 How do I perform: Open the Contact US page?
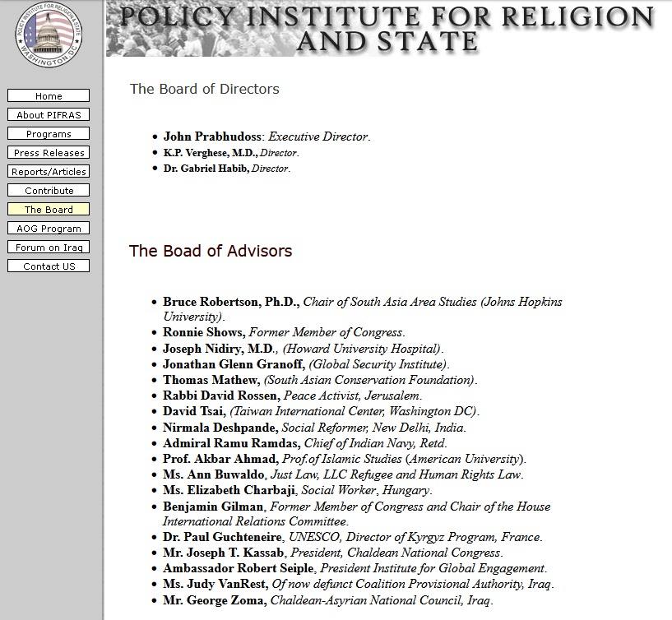(49, 266)
